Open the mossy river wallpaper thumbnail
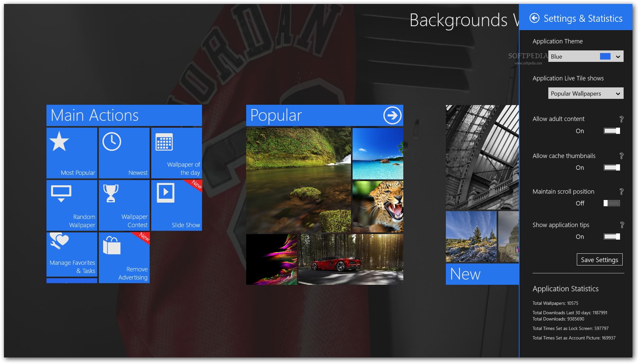The image size is (639, 364). pyautogui.click(x=299, y=180)
